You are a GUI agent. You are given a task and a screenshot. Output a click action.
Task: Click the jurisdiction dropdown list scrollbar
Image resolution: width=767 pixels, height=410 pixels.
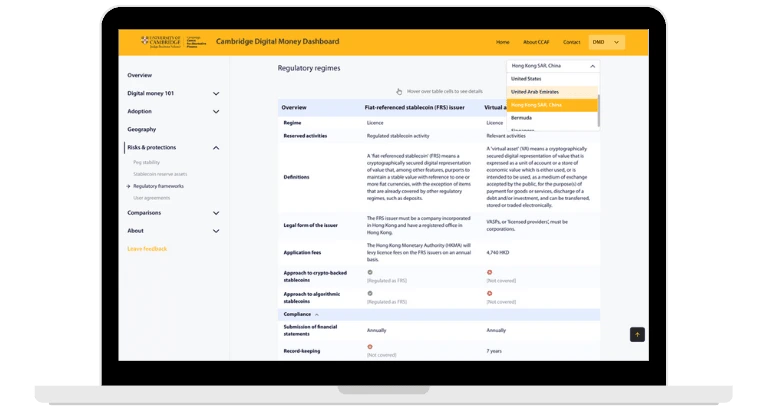point(599,111)
